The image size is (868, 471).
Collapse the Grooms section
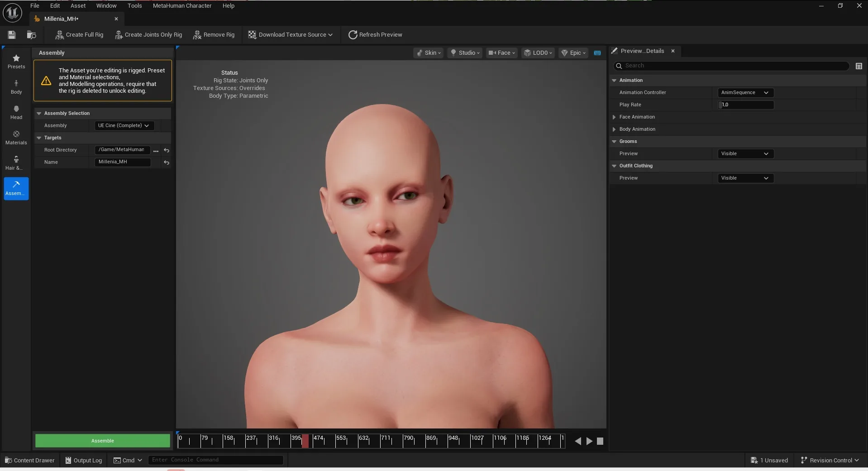(614, 142)
